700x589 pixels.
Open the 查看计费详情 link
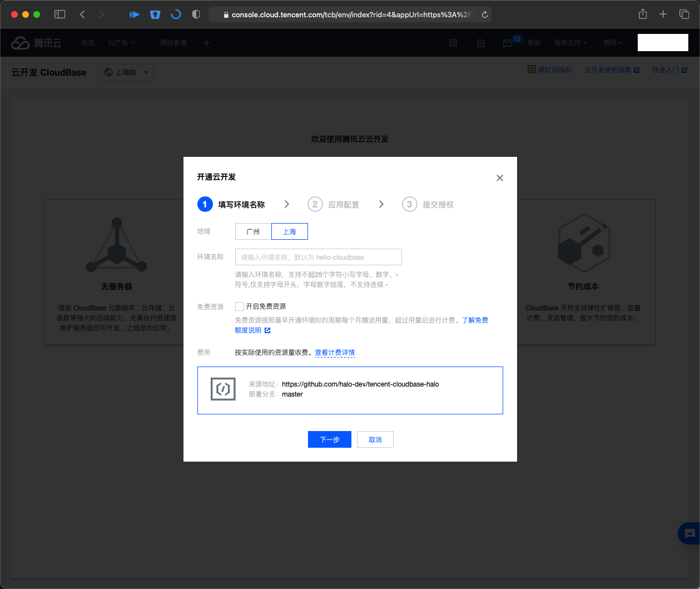point(334,352)
